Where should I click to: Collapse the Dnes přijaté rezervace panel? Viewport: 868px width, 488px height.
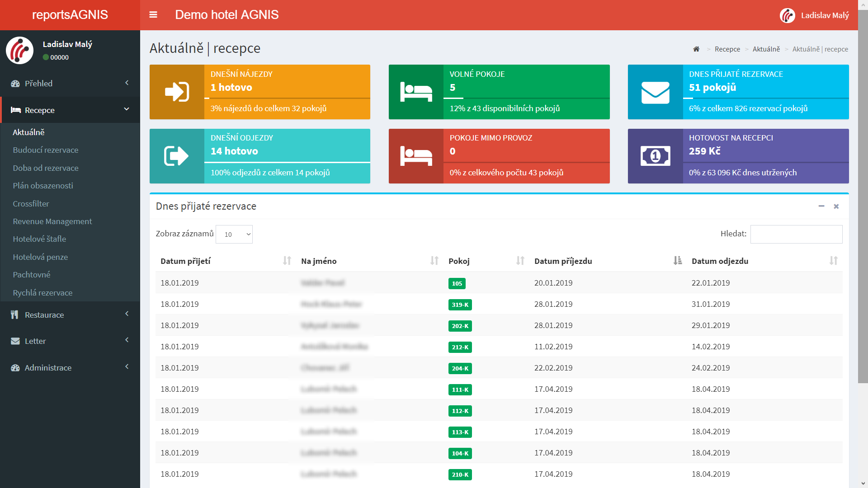[821, 206]
